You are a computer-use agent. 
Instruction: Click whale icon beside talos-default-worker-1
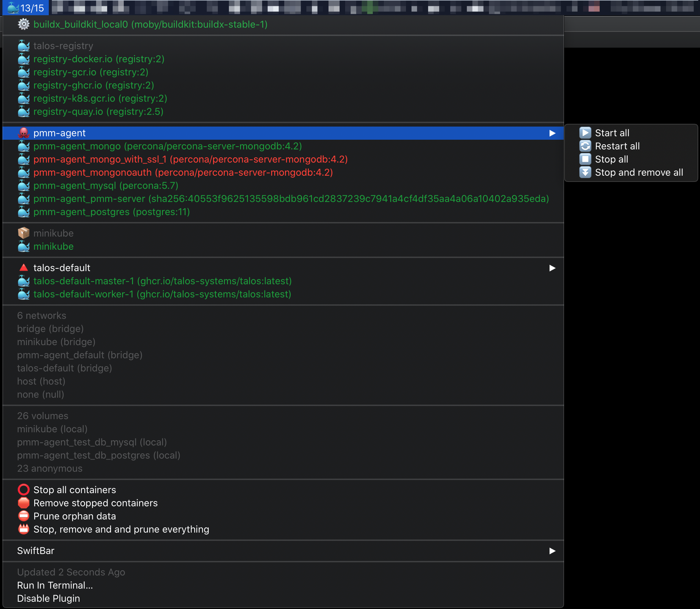tap(24, 294)
